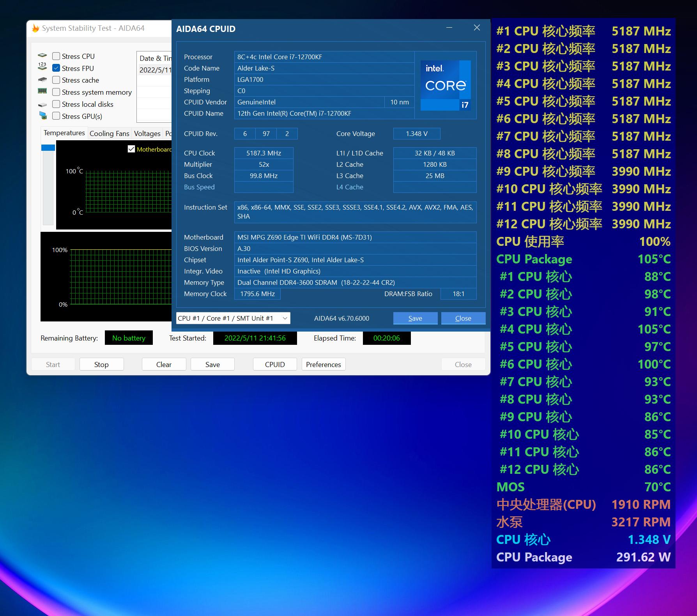Minimize the AIDA64 CPUID window
This screenshot has height=616, width=697.
[449, 28]
